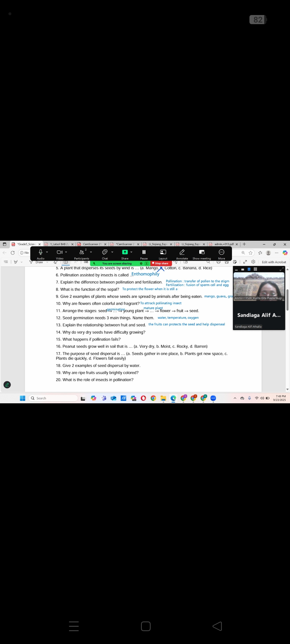
Task: Click the green floating annotation pen icon
Action: 7,385
